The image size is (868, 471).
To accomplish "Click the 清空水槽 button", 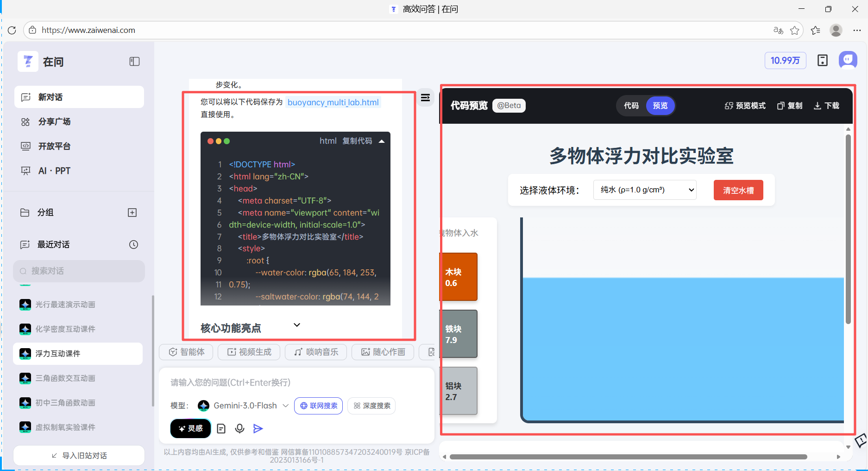I will point(738,190).
